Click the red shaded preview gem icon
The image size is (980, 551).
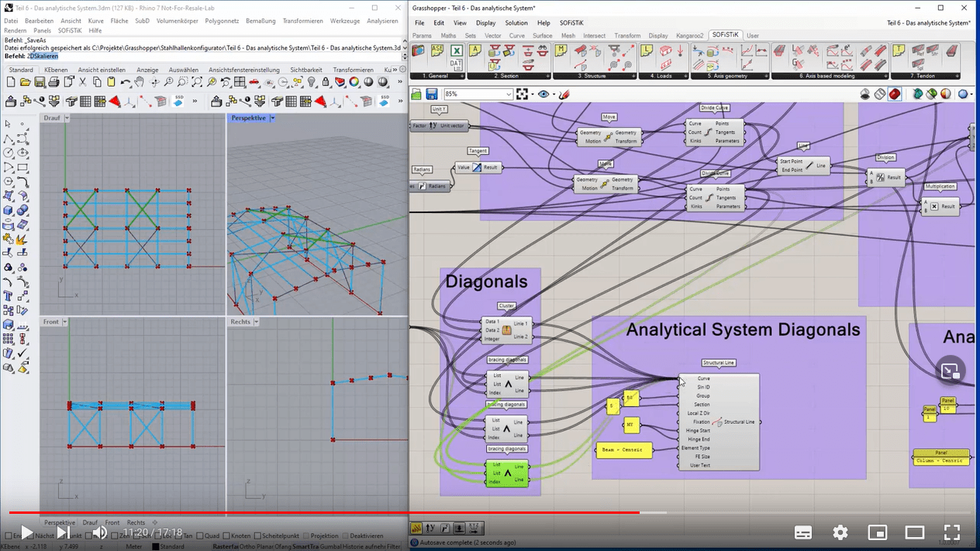click(x=895, y=94)
